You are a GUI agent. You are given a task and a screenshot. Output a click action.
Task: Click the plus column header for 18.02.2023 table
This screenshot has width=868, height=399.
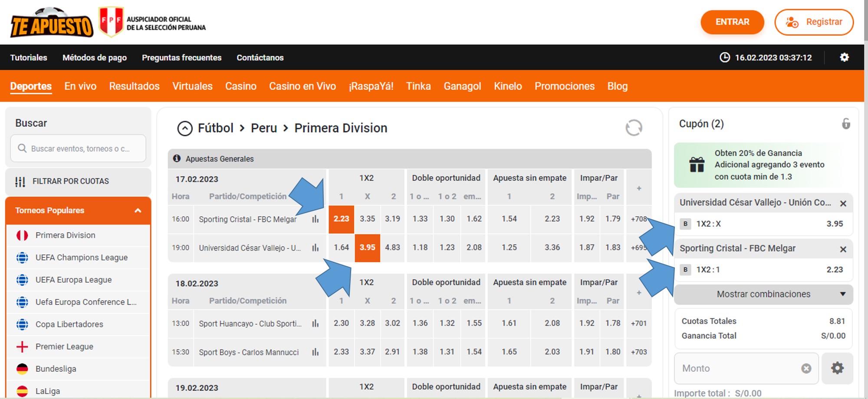[639, 293]
